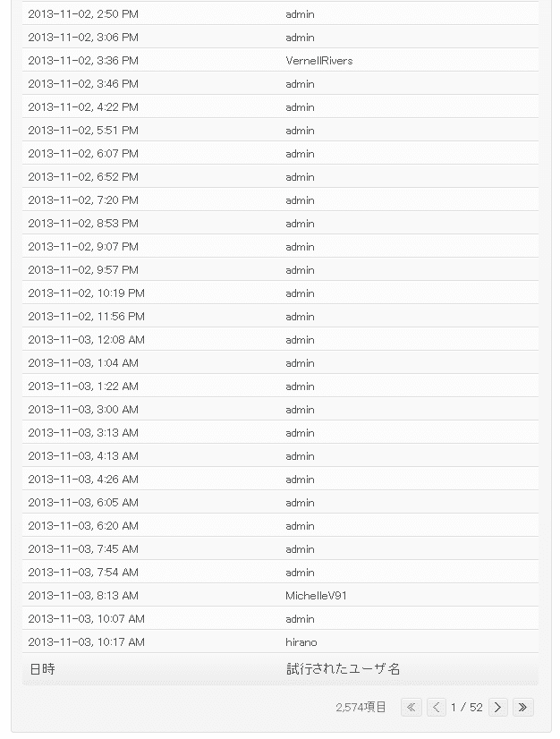This screenshot has width=560, height=739.
Task: Click admin on the 10:07 AM row
Action: click(300, 619)
